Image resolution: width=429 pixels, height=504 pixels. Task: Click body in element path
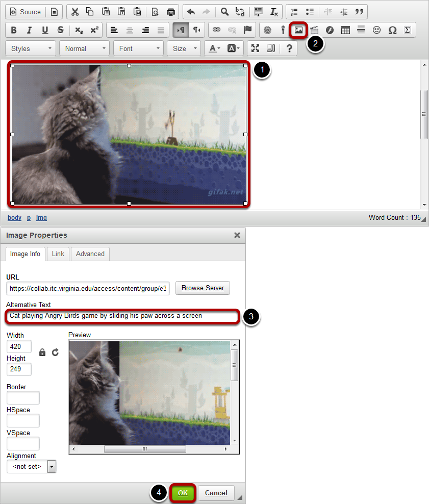pos(14,218)
